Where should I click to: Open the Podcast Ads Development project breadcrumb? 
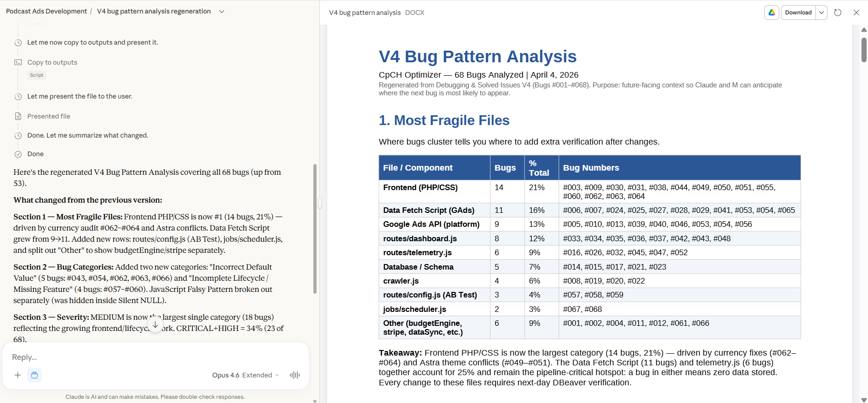46,11
